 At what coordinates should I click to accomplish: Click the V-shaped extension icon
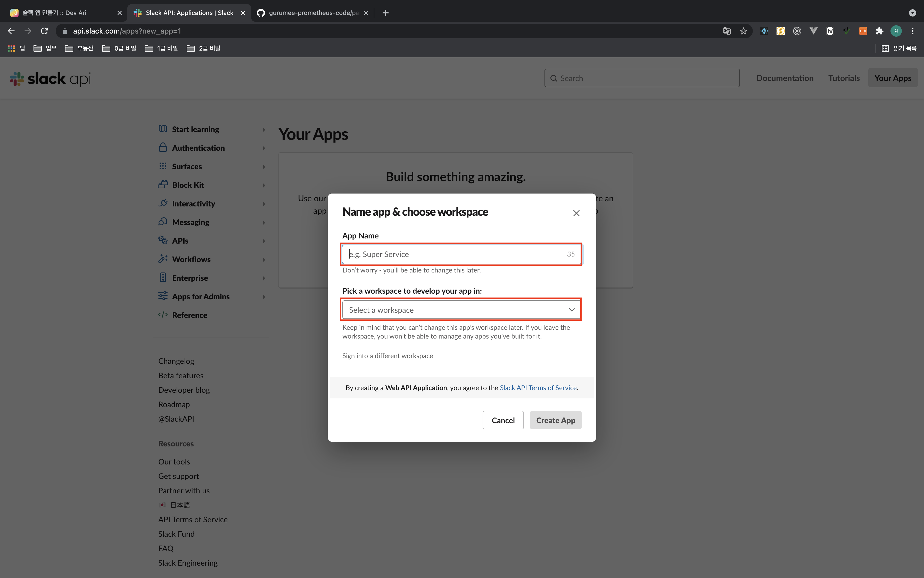pos(814,31)
